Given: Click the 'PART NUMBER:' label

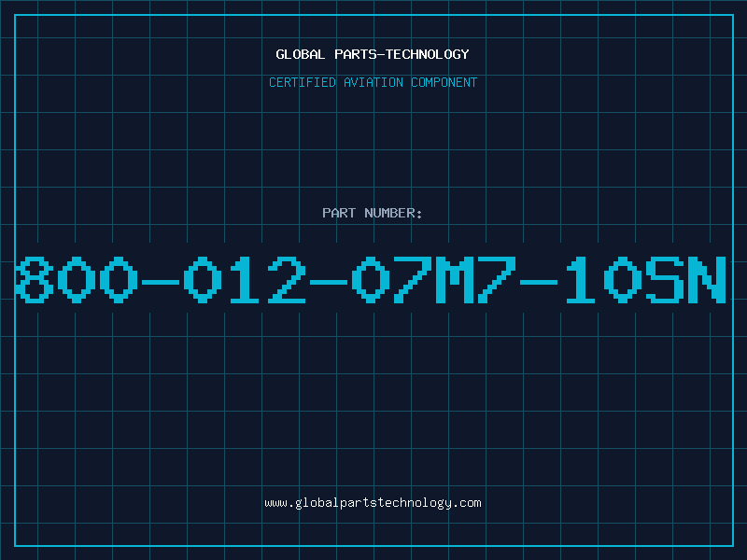Looking at the screenshot, I should click(373, 213).
